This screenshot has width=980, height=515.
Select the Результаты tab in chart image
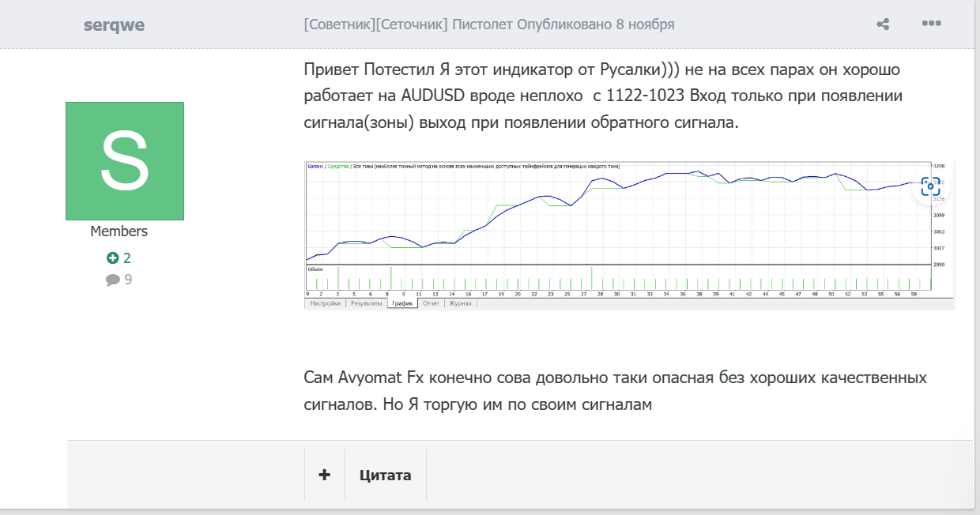pyautogui.click(x=367, y=303)
